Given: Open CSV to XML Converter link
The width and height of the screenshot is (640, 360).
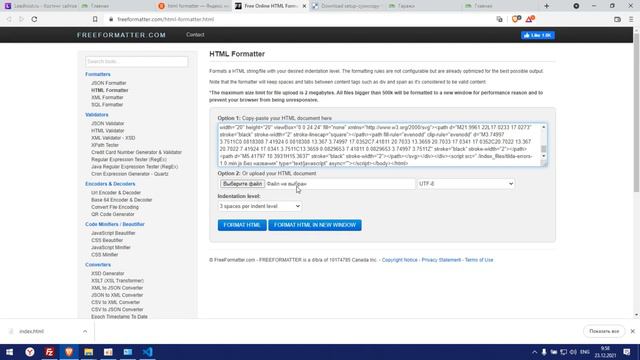Looking at the screenshot, I should (116, 302).
